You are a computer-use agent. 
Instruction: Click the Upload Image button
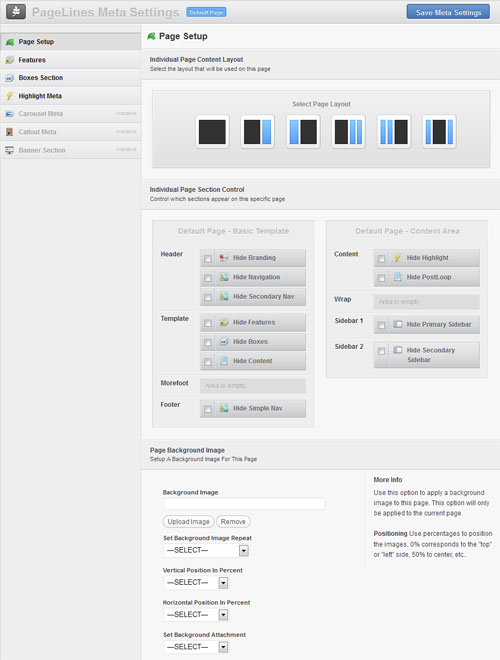(189, 522)
